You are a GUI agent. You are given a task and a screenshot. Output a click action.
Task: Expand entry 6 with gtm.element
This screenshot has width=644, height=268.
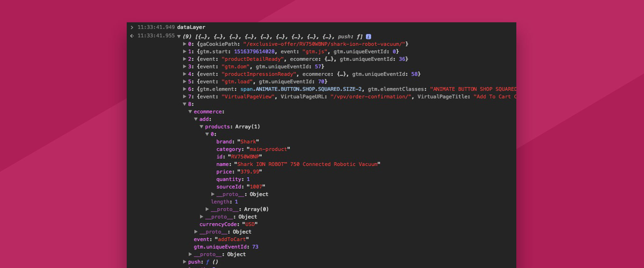(185, 89)
